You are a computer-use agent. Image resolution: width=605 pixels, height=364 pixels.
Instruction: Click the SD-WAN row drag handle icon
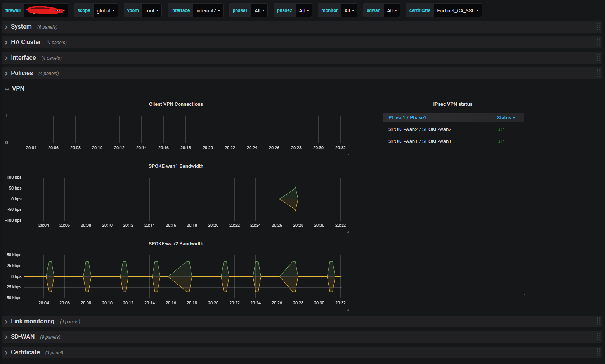pyautogui.click(x=598, y=337)
